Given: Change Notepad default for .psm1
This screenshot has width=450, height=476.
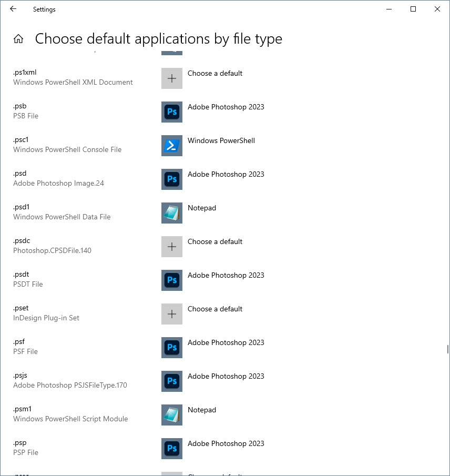Looking at the screenshot, I should click(x=202, y=410).
